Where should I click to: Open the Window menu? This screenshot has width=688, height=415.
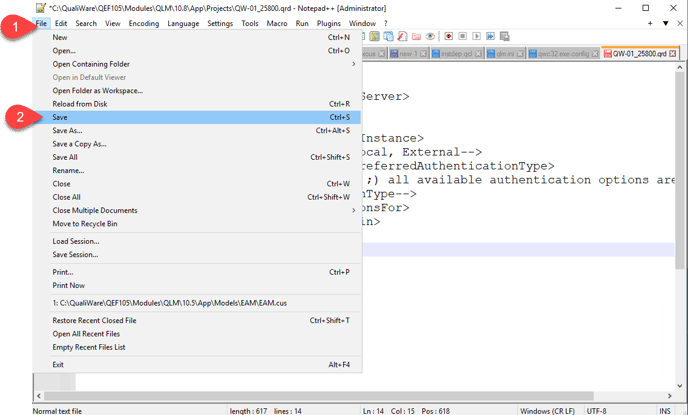(362, 23)
